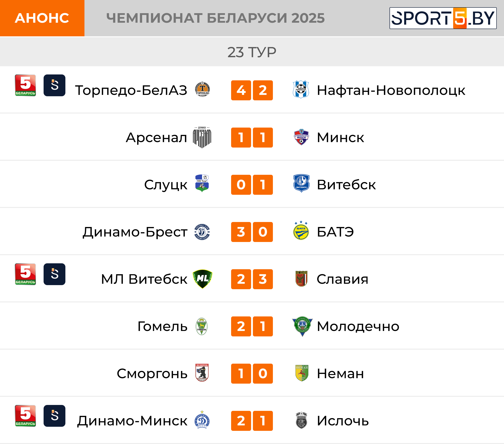Click the Нафтан-Новополоцк club crest
The image size is (504, 444).
301,89
